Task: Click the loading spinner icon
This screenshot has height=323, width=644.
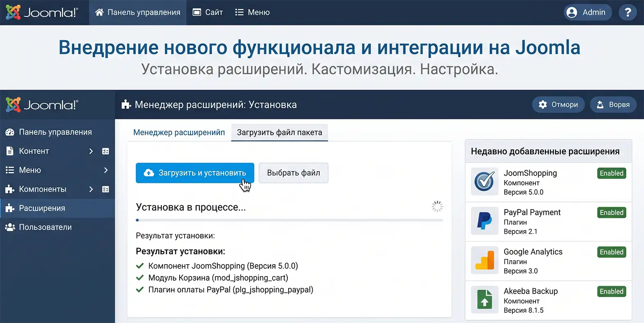Action: [x=437, y=207]
